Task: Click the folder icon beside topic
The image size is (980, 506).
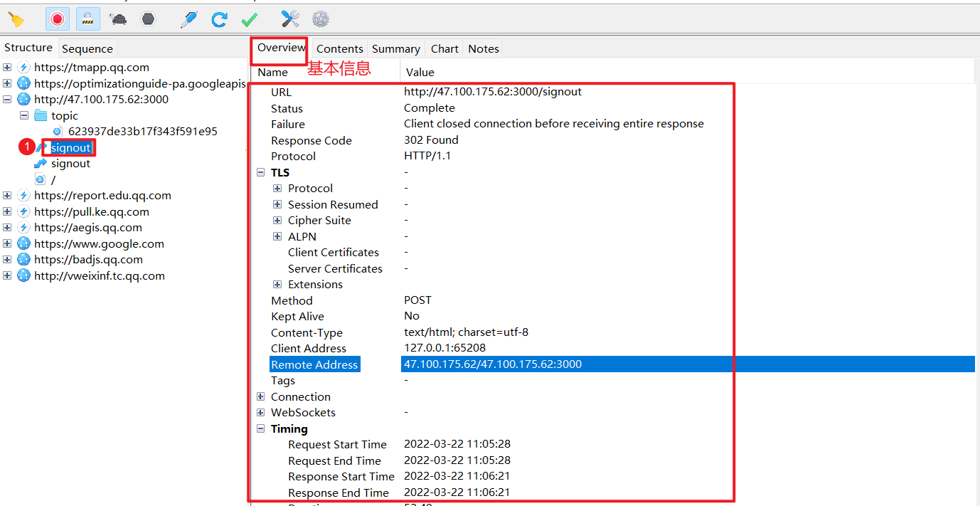Action: pos(41,115)
